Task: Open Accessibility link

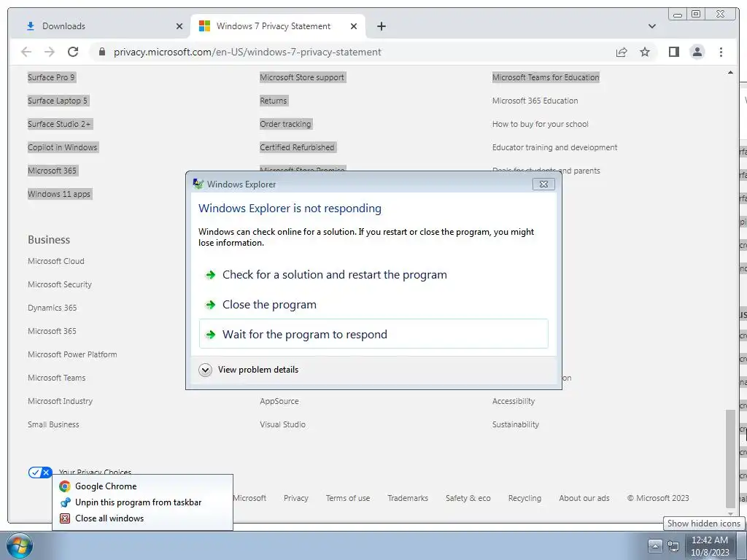Action: click(514, 401)
